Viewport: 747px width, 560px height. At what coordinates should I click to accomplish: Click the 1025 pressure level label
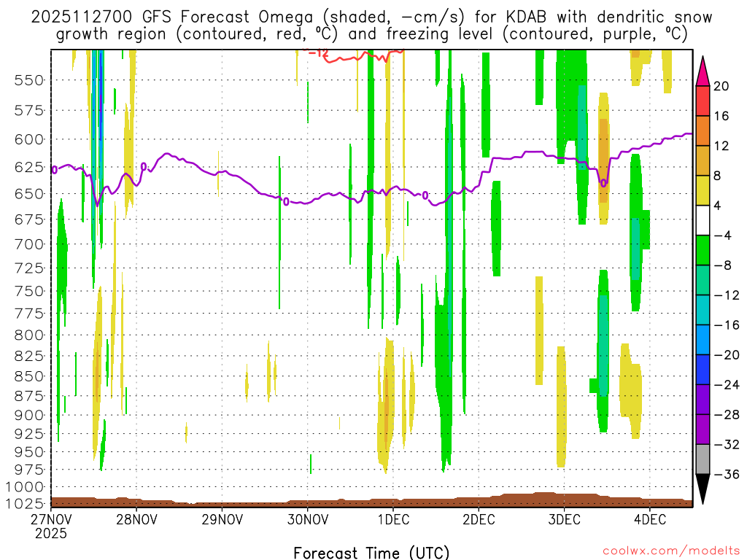click(x=25, y=503)
